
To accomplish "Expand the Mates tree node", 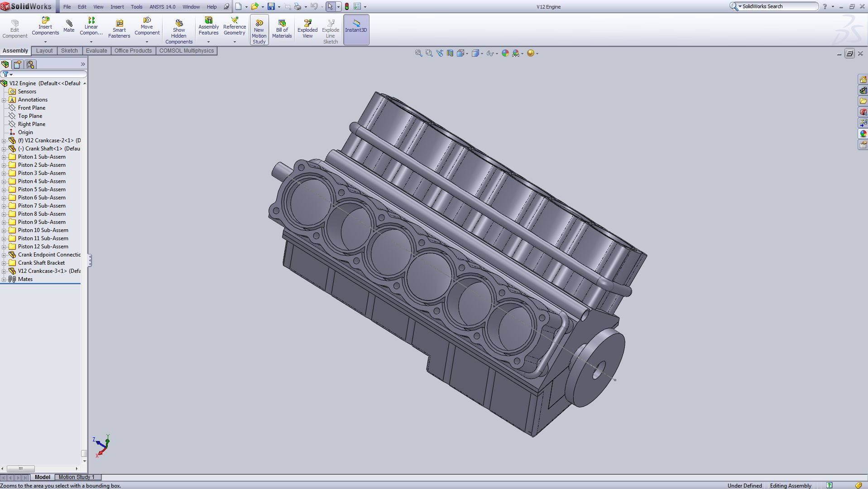I will click(x=4, y=279).
